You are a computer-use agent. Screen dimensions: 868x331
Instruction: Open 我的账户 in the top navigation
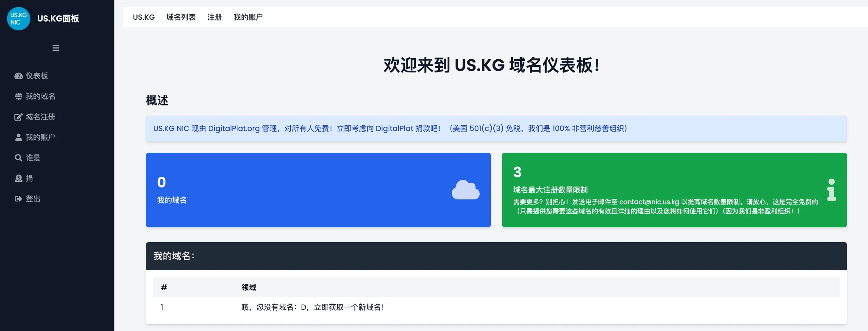tap(248, 17)
